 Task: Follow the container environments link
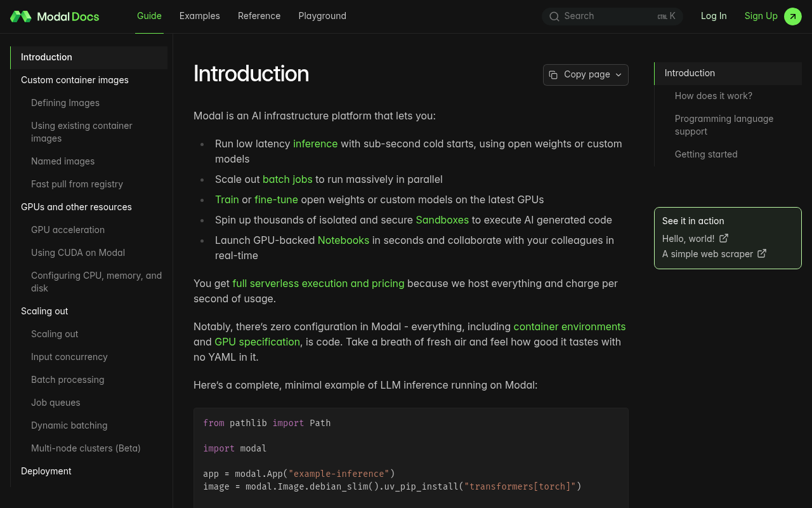pos(570,326)
